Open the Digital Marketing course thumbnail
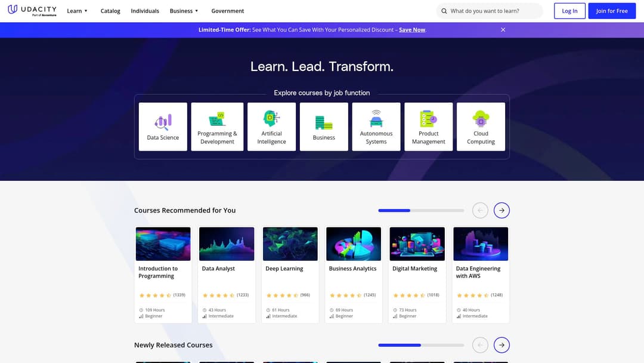The width and height of the screenshot is (644, 363). (x=417, y=244)
